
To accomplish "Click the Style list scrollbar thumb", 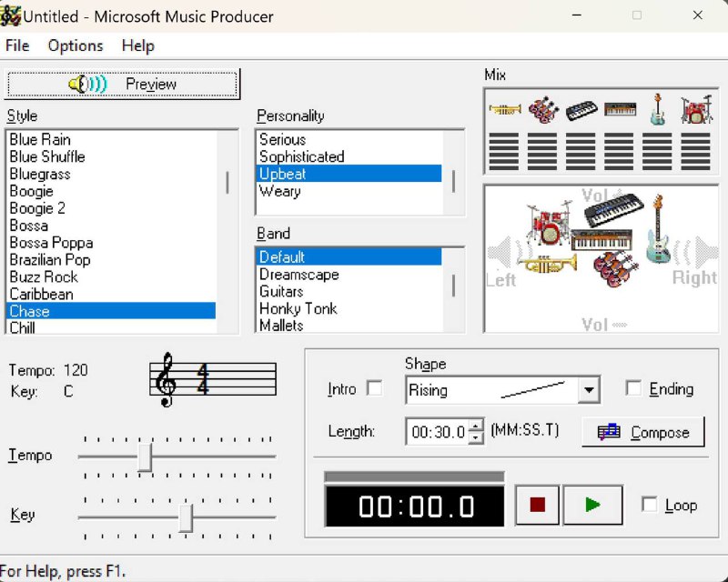I will [227, 183].
